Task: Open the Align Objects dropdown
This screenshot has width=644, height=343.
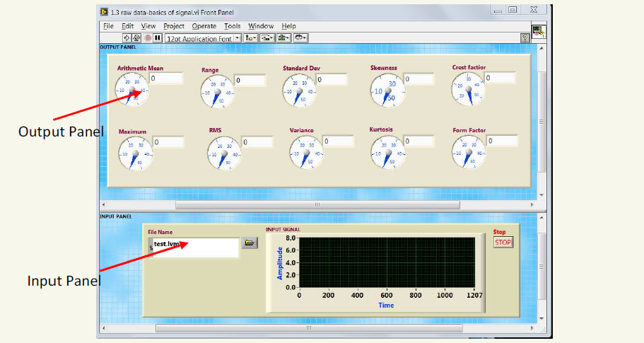Action: point(250,37)
